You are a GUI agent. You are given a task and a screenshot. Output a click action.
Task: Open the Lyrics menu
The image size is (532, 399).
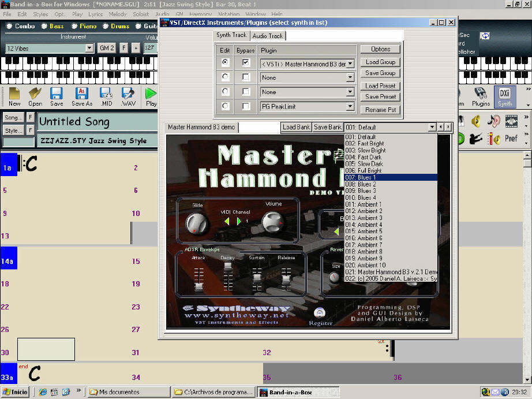(x=95, y=14)
